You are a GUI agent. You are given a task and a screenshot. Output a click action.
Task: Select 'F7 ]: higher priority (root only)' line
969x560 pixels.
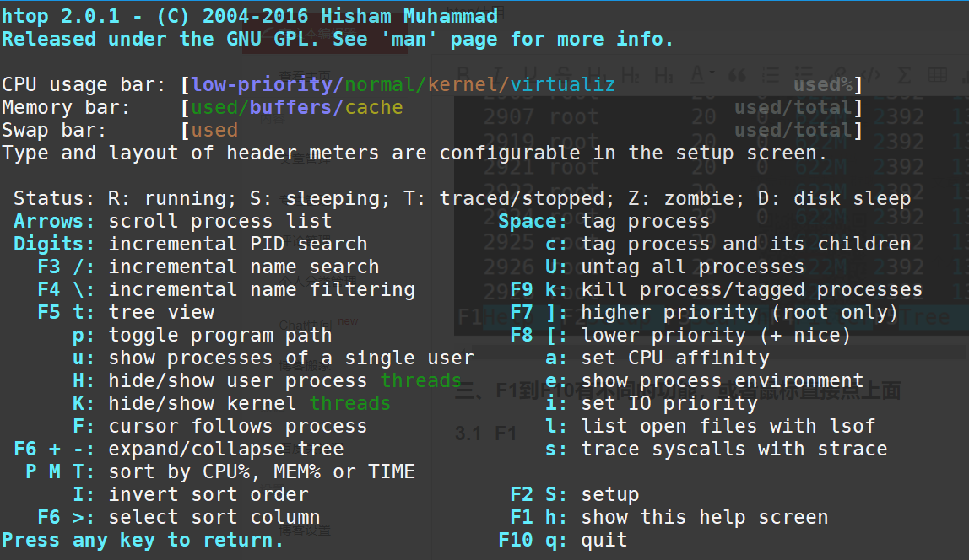(x=704, y=313)
